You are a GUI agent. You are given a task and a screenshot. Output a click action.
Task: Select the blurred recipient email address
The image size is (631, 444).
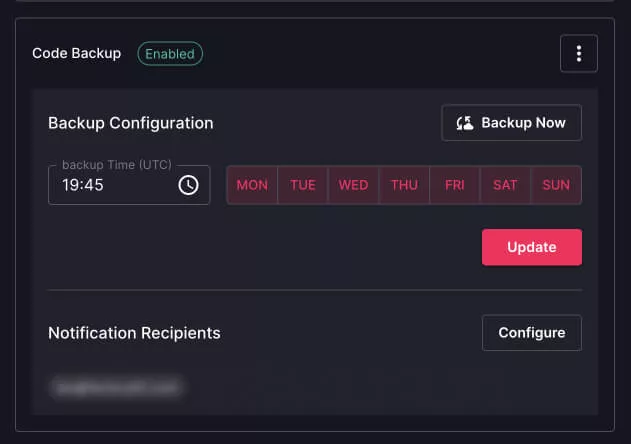coord(117,384)
